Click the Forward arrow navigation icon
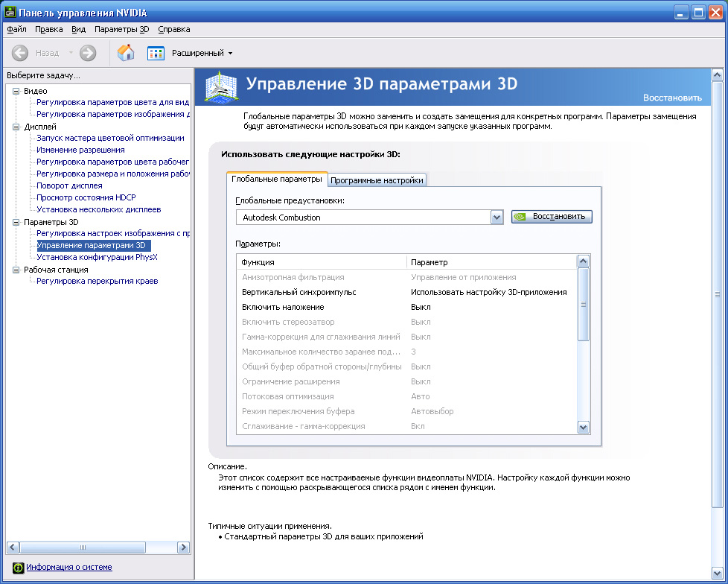Viewport: 728px width, 584px height. (88, 53)
